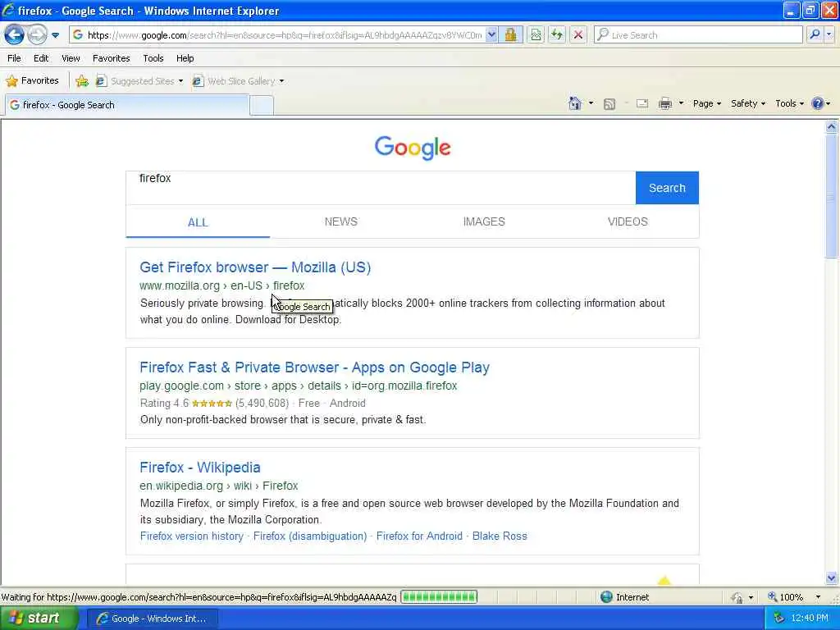Click the 12:40 PM system clock
Viewport: 840px width, 630px height.
(x=810, y=619)
